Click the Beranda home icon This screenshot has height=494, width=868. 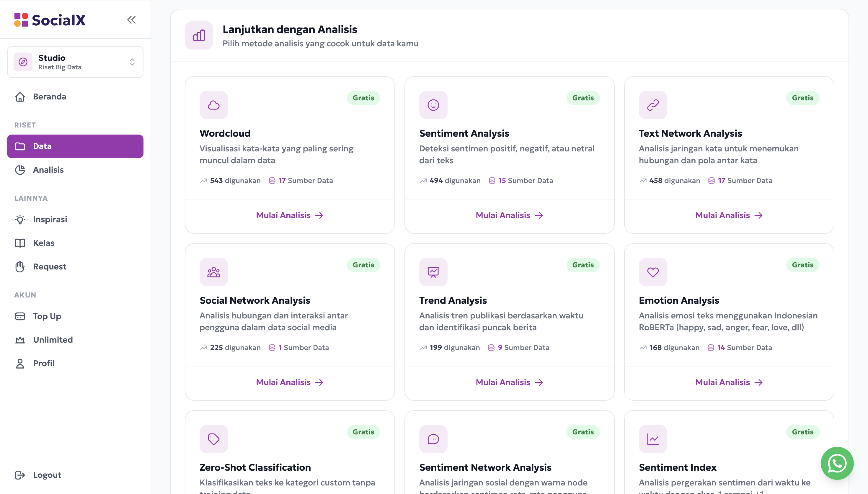pos(20,97)
